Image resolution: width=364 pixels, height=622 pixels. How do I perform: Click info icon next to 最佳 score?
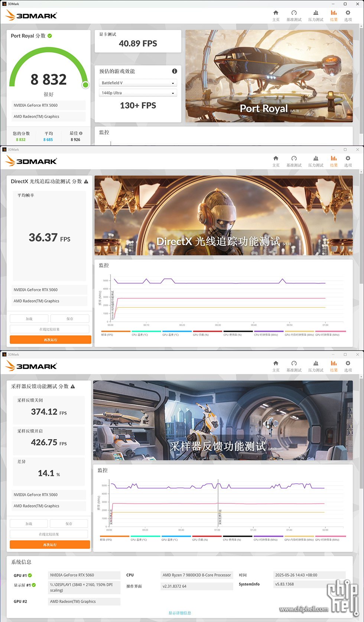(81, 133)
